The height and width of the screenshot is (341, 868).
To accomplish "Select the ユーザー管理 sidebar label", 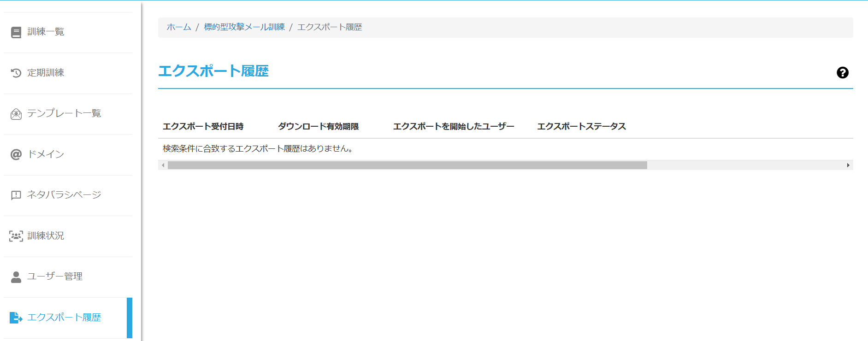I will click(x=55, y=276).
